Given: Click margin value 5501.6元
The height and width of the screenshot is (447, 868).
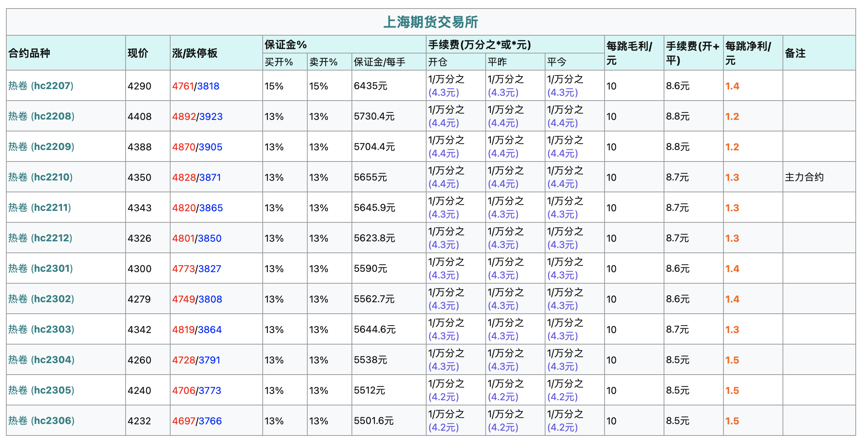Looking at the screenshot, I should [x=373, y=421].
